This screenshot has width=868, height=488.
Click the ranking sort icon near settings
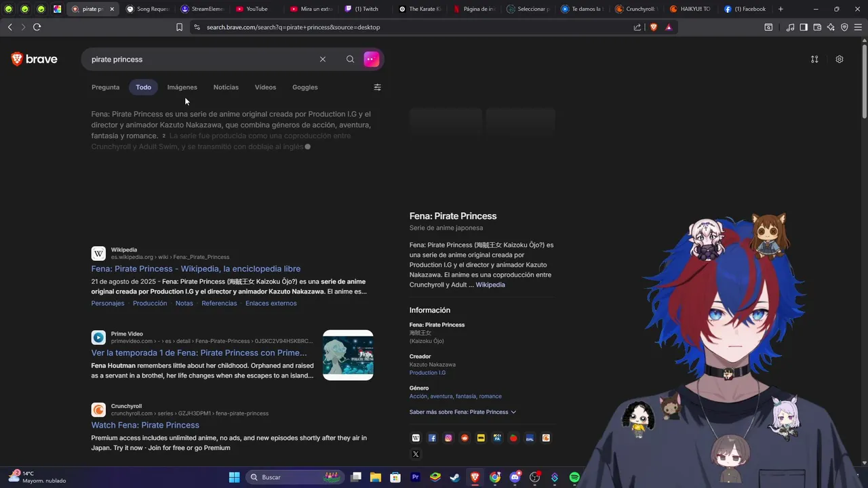click(x=814, y=60)
